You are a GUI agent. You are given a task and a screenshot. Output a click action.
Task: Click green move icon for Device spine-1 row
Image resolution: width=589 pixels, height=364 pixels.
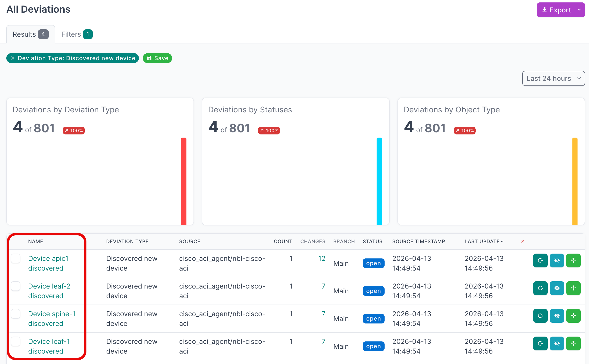coord(573,316)
